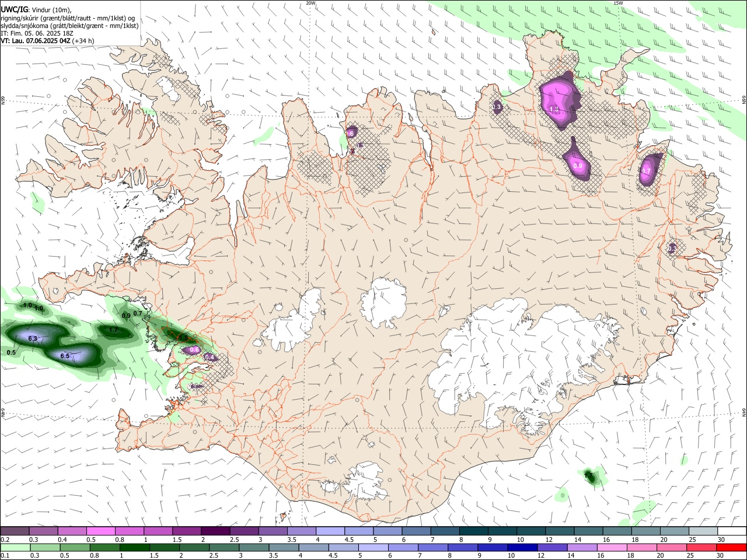
Task: Pick the deep blue 10 mm rain swatch
Action: pos(522,547)
